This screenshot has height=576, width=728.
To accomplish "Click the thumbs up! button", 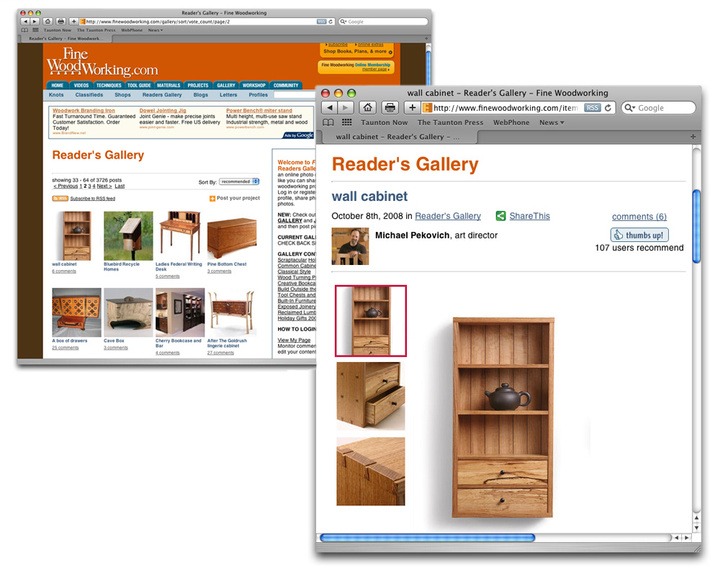I will tap(639, 235).
